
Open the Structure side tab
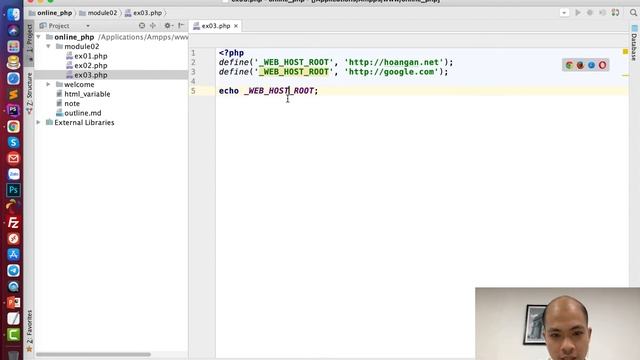29,93
